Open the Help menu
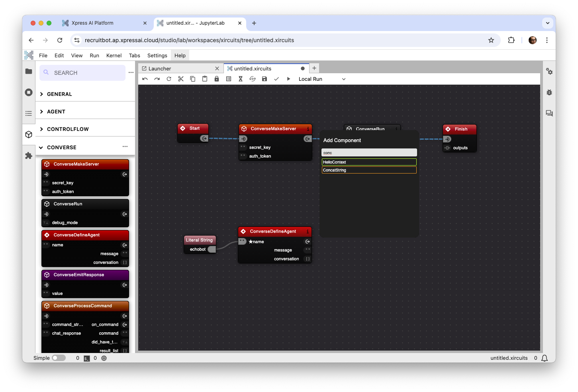This screenshot has width=578, height=392. [180, 55]
